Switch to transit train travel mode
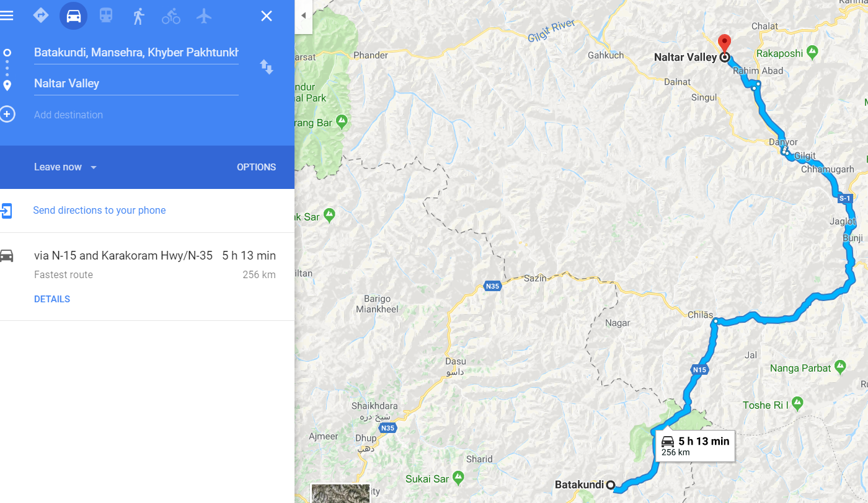The image size is (868, 503). 106,15
